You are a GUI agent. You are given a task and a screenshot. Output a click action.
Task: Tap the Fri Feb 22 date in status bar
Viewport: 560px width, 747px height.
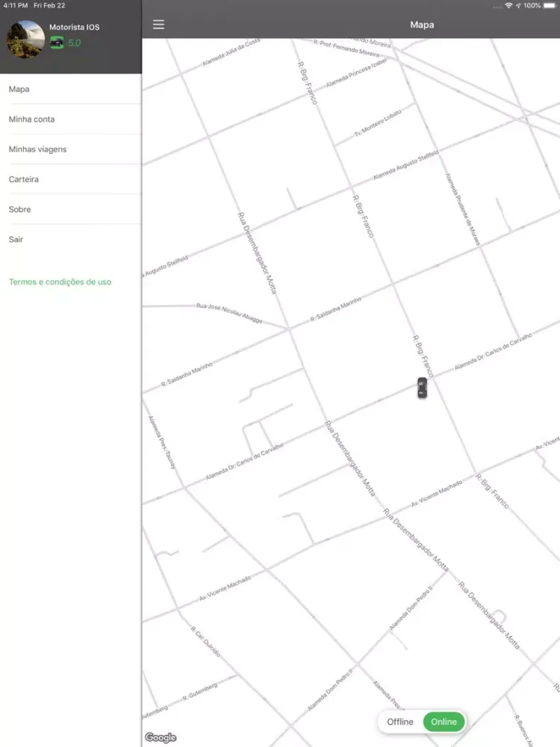[x=49, y=5]
